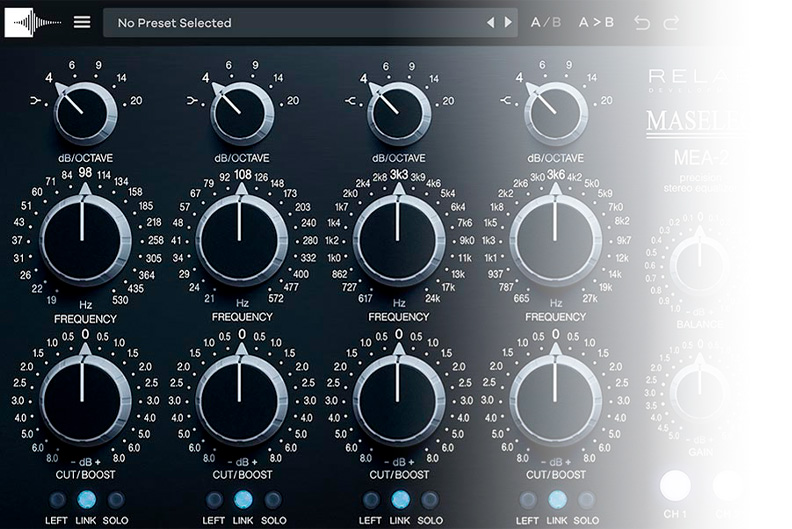Viewport: 792px width, 529px height.
Task: Click the 530 frequency value label
Action: pos(120,300)
